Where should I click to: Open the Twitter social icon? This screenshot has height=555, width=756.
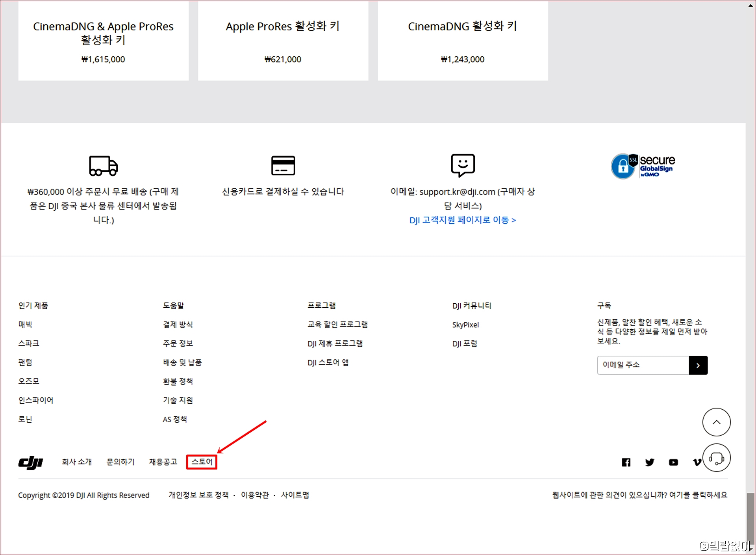click(650, 462)
